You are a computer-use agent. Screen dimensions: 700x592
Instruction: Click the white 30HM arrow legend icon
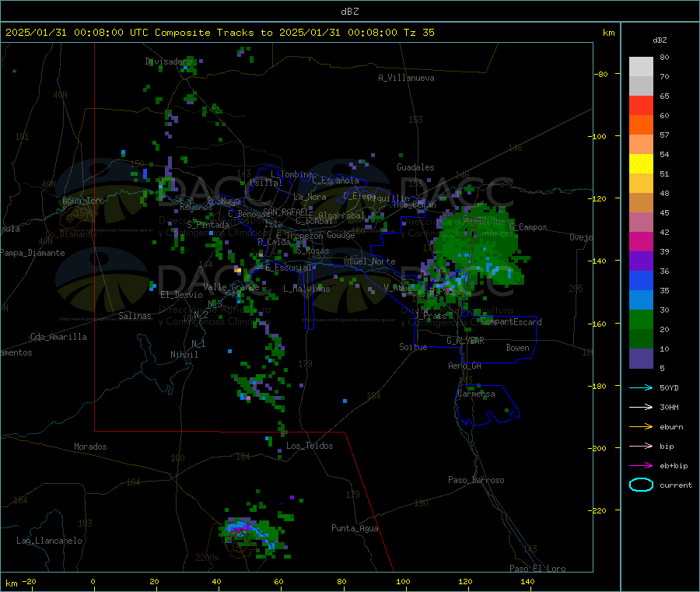pos(641,407)
